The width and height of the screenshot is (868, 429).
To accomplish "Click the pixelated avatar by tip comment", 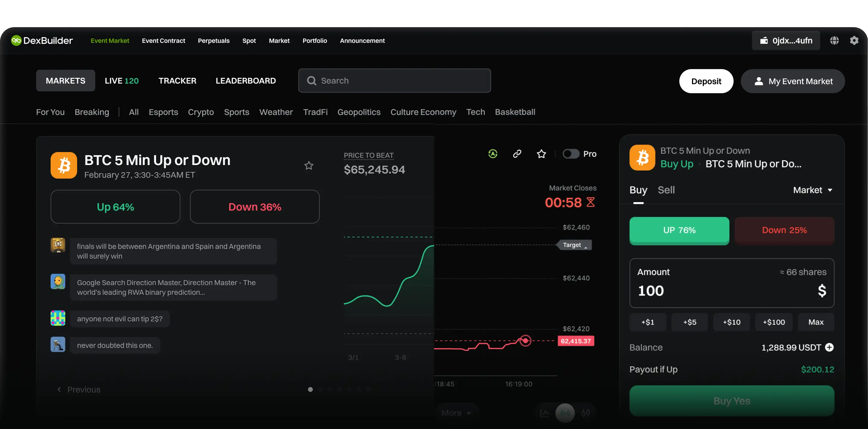I will tap(58, 318).
